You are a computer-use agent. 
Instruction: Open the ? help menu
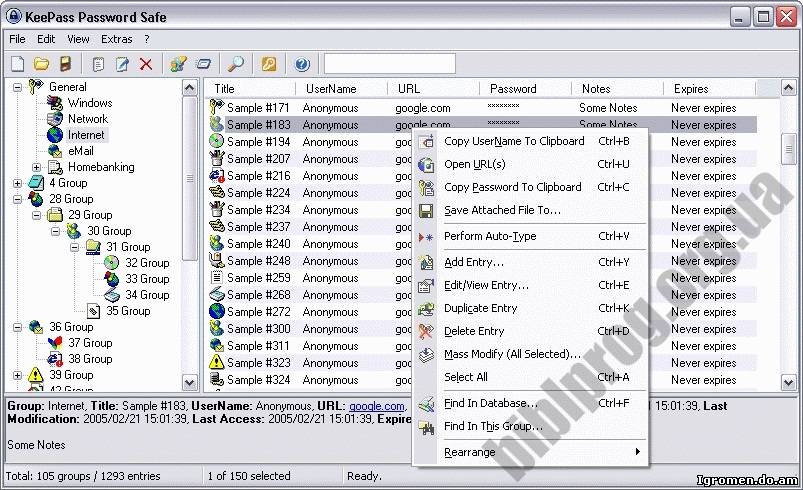pos(147,39)
